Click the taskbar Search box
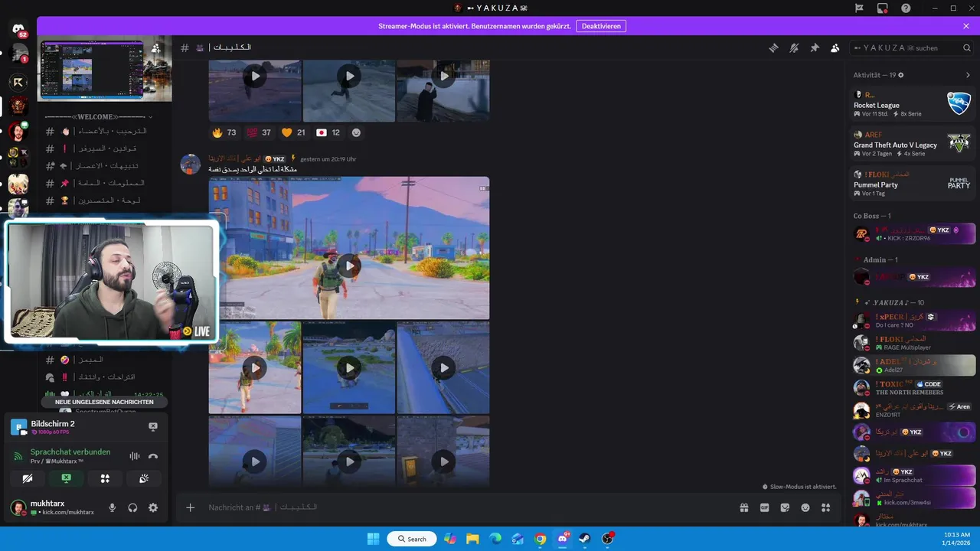The image size is (980, 551). tap(412, 539)
